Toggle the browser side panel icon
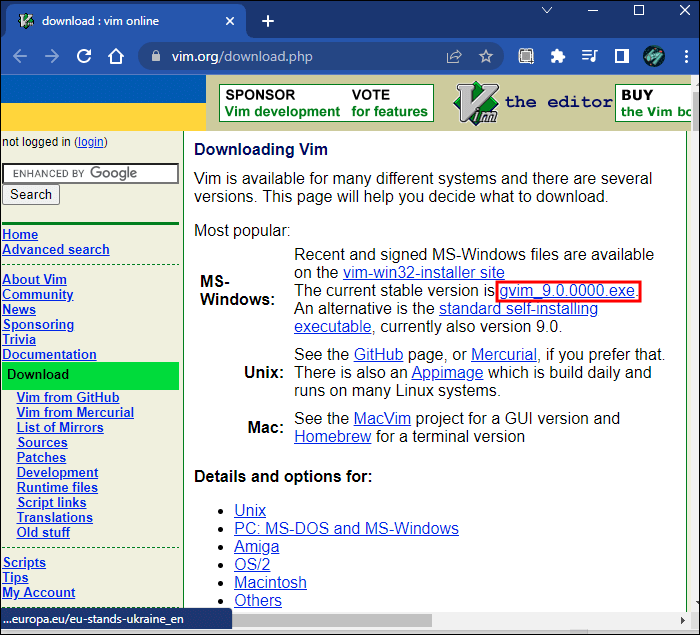The image size is (700, 635). [x=622, y=56]
